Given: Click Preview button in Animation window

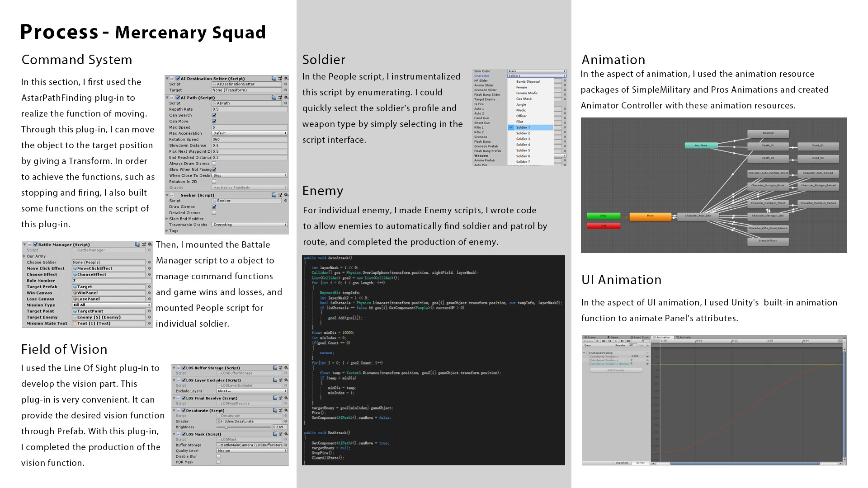Looking at the screenshot, I should [x=588, y=341].
